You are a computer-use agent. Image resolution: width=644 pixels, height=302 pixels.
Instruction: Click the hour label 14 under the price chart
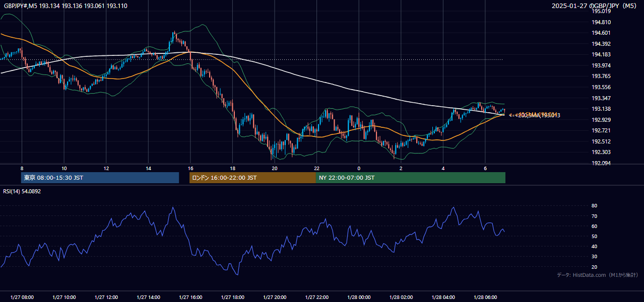[148, 168]
